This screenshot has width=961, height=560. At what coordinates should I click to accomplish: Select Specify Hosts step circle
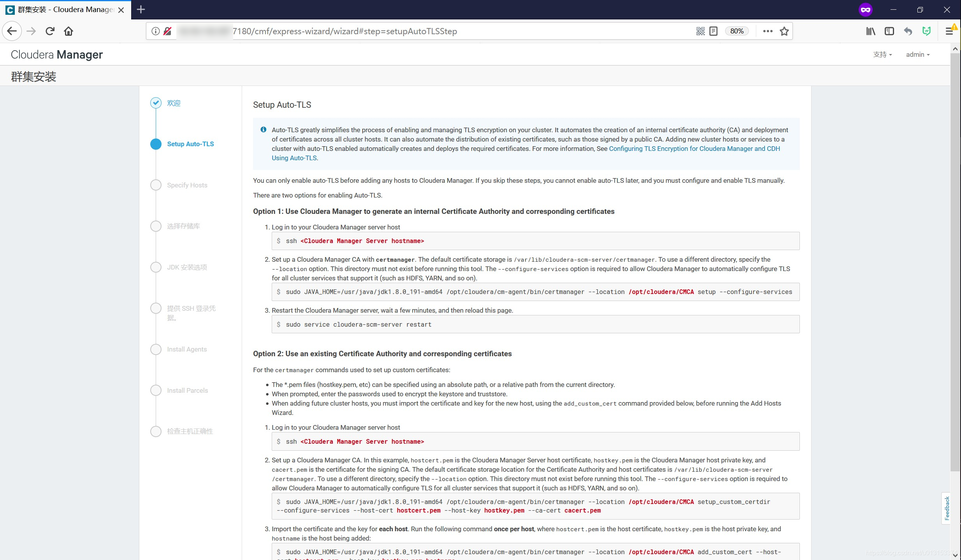[x=156, y=185]
